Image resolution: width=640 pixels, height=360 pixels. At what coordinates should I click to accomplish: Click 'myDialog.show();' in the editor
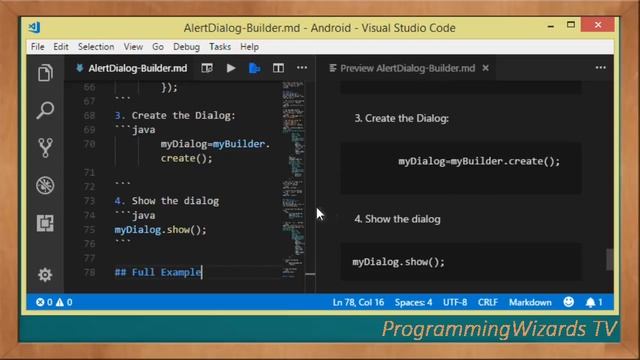coord(160,230)
